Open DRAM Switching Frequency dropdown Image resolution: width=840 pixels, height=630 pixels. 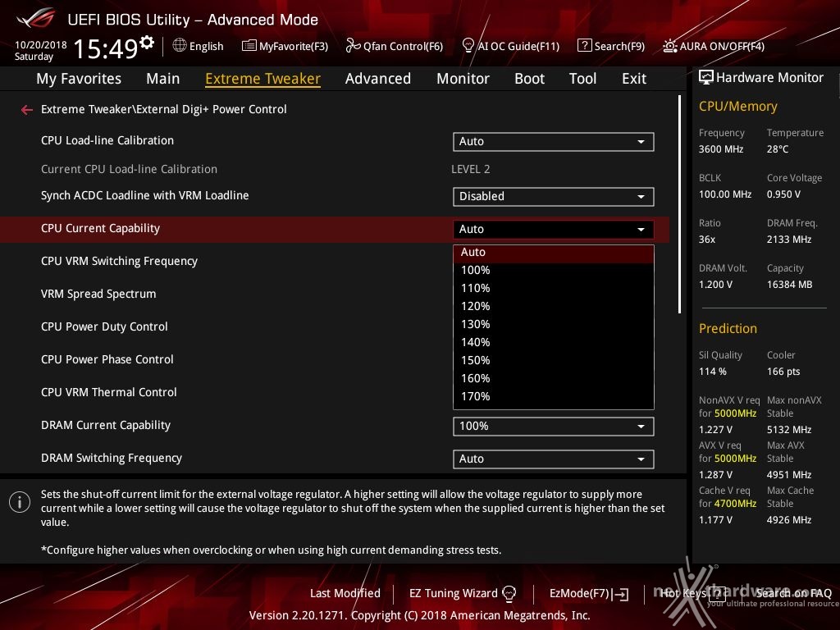click(554, 459)
